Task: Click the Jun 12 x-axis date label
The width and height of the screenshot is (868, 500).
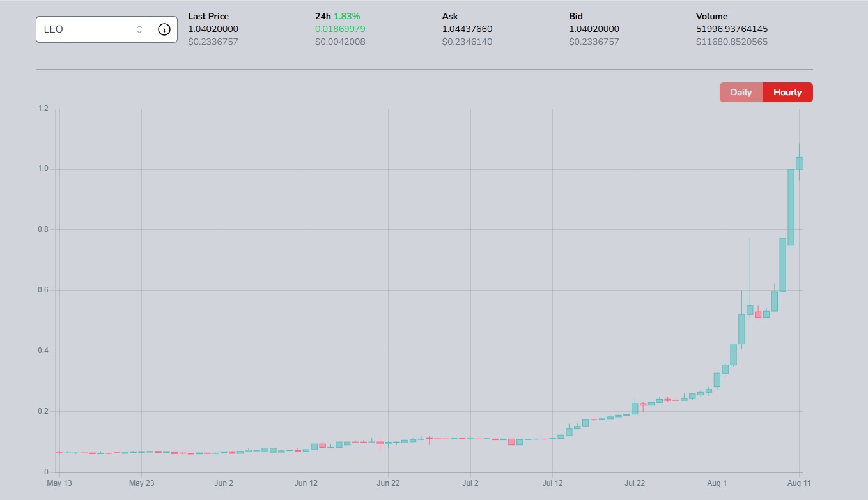Action: tap(306, 483)
